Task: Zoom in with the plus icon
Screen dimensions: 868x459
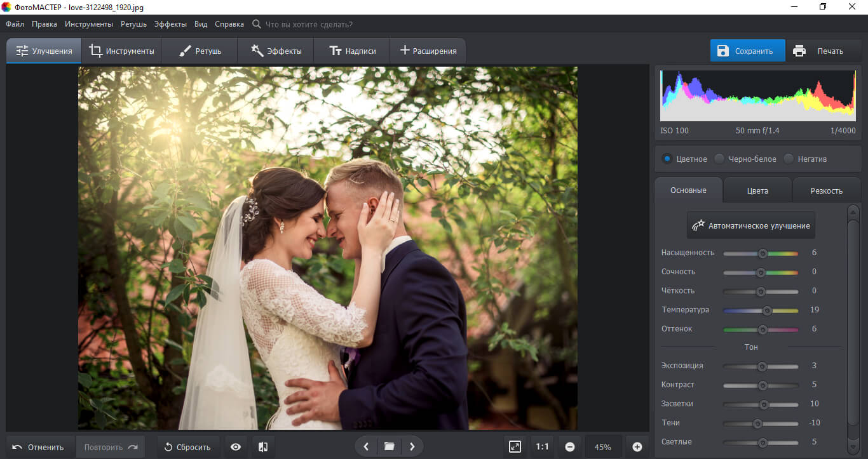Action: (637, 447)
